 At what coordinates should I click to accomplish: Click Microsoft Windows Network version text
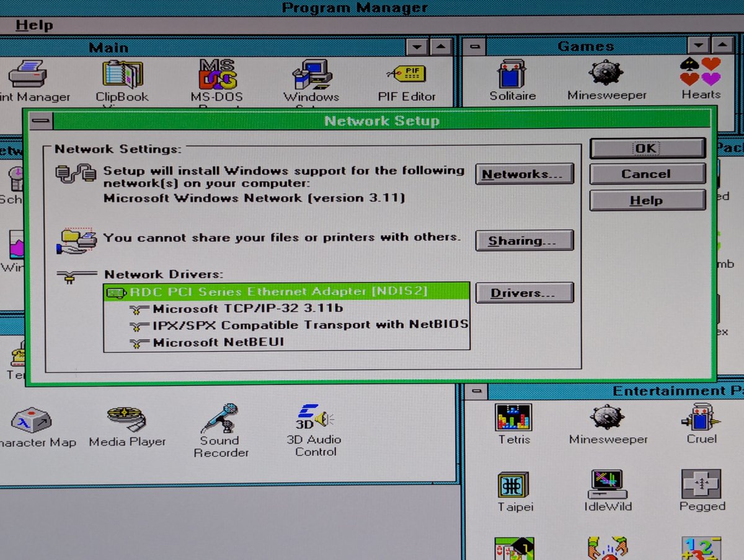pyautogui.click(x=254, y=198)
